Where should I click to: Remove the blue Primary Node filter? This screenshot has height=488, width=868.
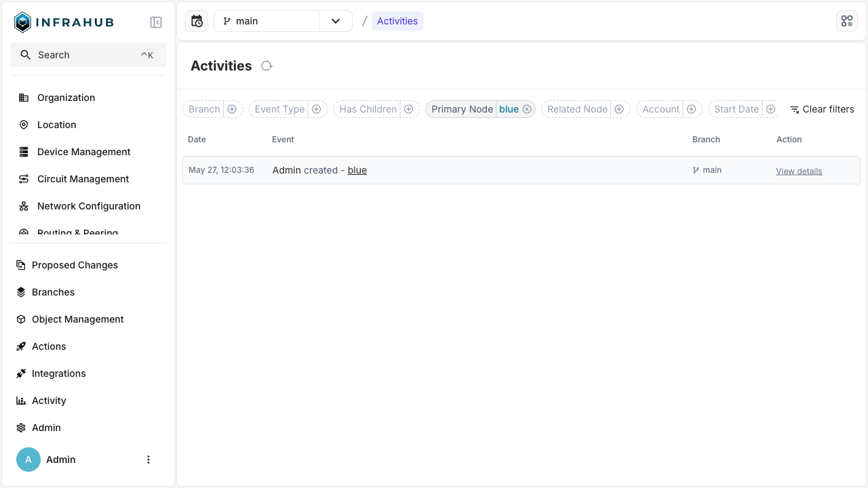(x=527, y=108)
